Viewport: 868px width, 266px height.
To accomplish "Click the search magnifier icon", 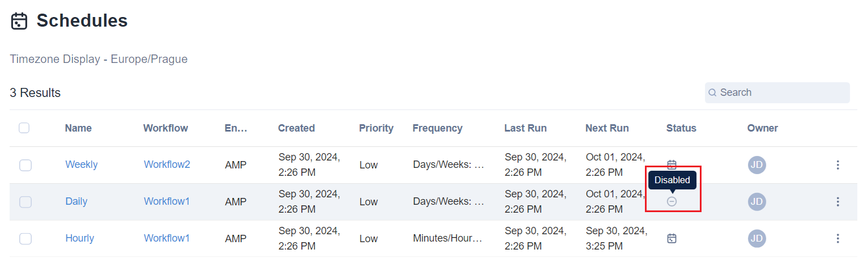I will click(712, 92).
